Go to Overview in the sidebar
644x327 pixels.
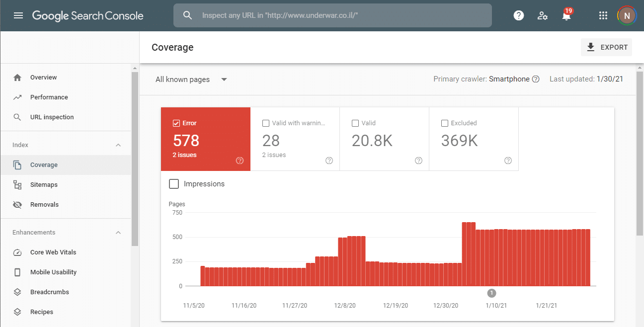click(66, 78)
